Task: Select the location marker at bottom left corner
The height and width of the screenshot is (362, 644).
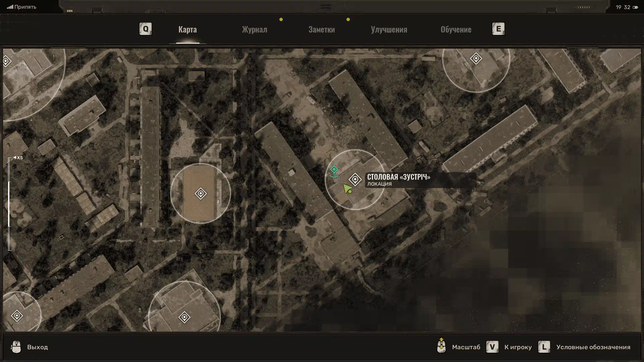Action: (x=17, y=316)
